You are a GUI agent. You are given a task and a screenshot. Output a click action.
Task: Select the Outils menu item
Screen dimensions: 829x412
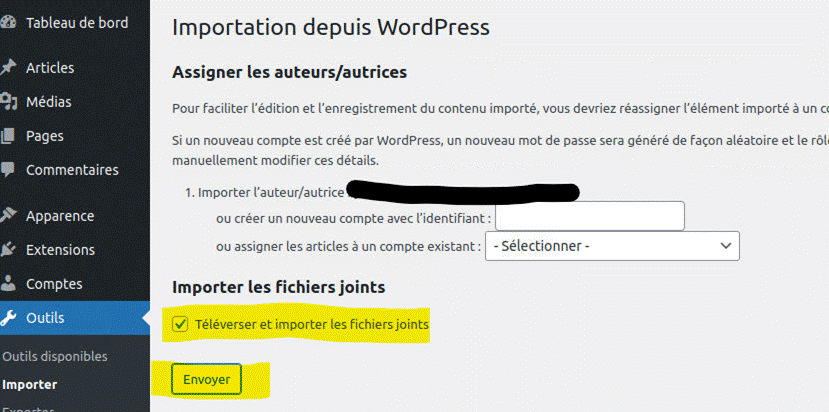coord(75,318)
